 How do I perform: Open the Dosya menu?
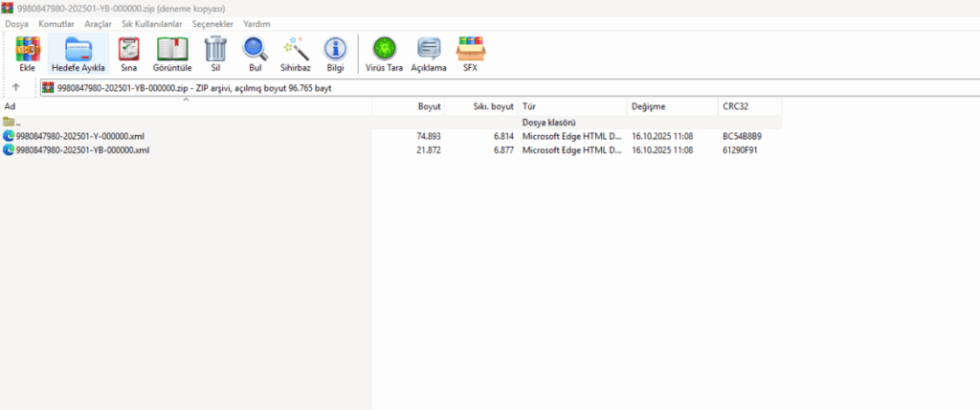(17, 24)
